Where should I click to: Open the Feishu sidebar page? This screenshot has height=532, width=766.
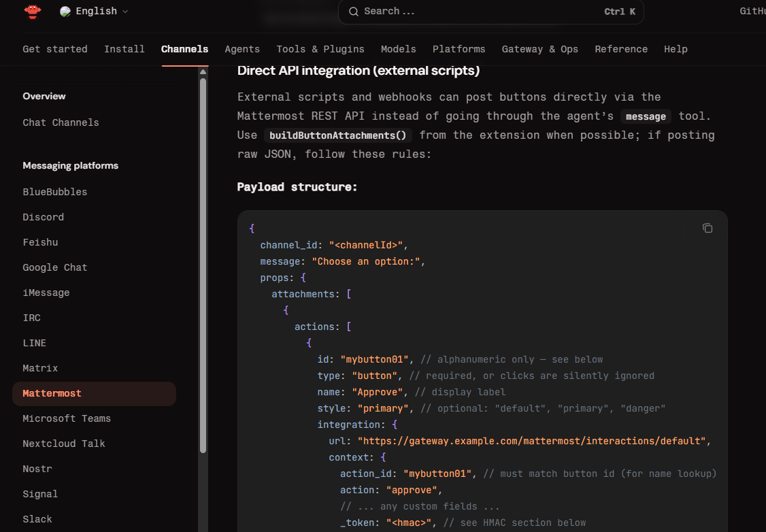pos(40,242)
